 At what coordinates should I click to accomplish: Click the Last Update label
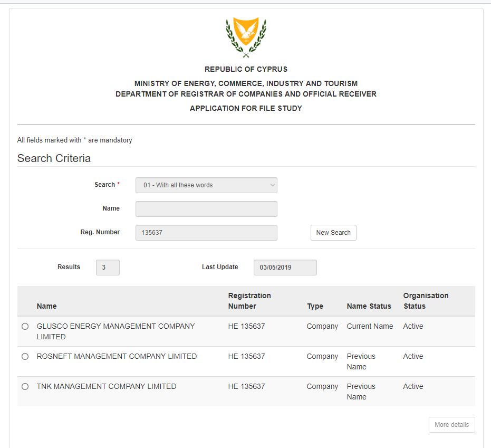pyautogui.click(x=220, y=267)
